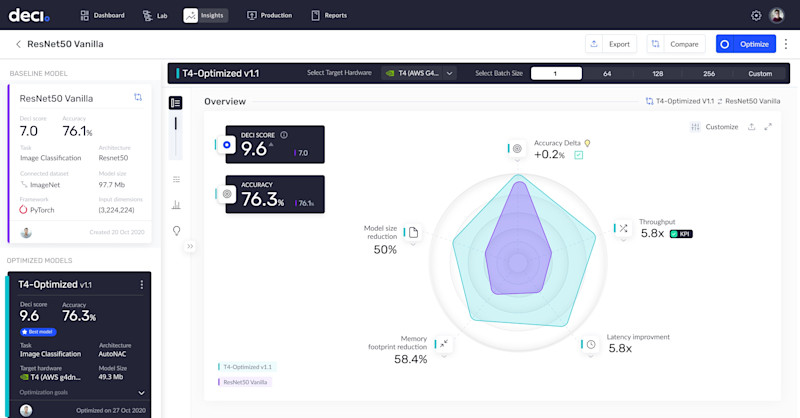Open the page more-options menu
The height and width of the screenshot is (418, 800).
coord(786,44)
